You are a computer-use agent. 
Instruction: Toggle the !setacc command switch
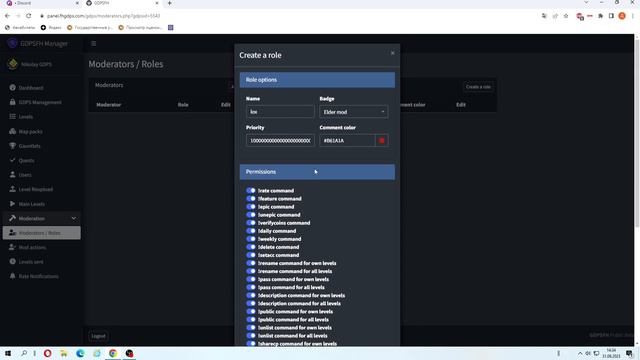click(251, 255)
